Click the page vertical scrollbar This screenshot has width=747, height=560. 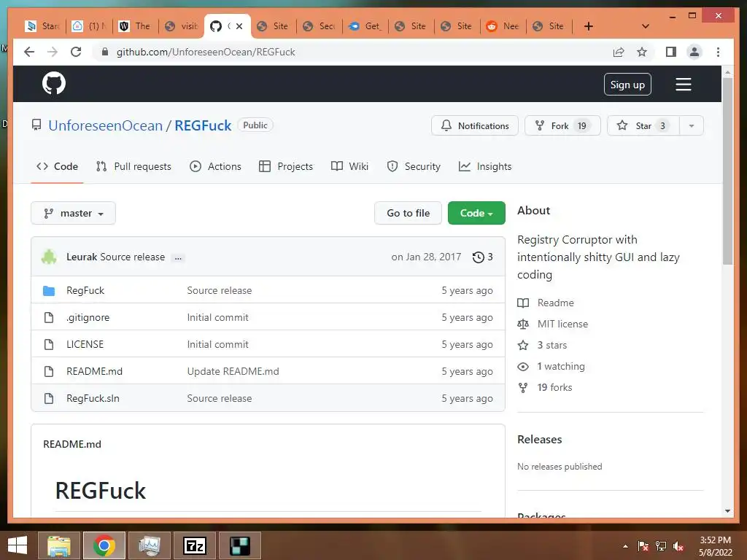coord(727,171)
